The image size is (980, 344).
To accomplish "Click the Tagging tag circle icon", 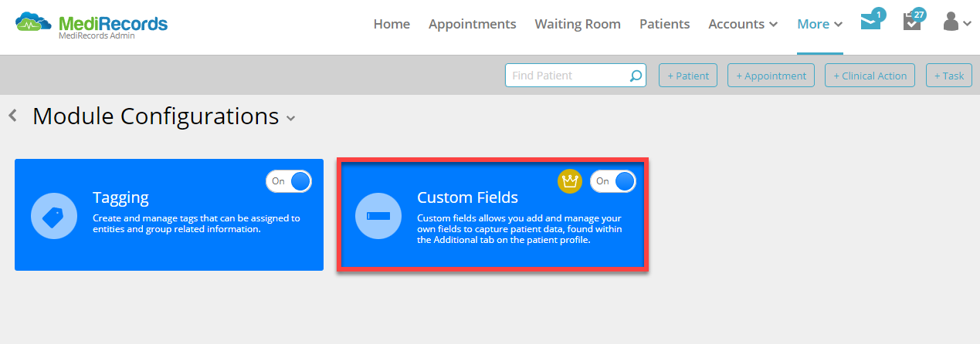I will (x=53, y=216).
